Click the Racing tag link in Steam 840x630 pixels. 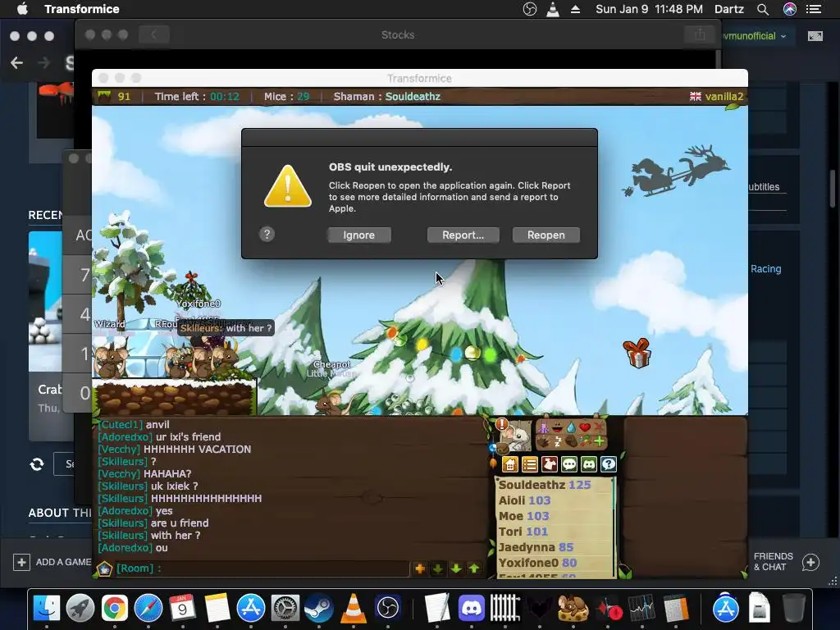pyautogui.click(x=765, y=269)
